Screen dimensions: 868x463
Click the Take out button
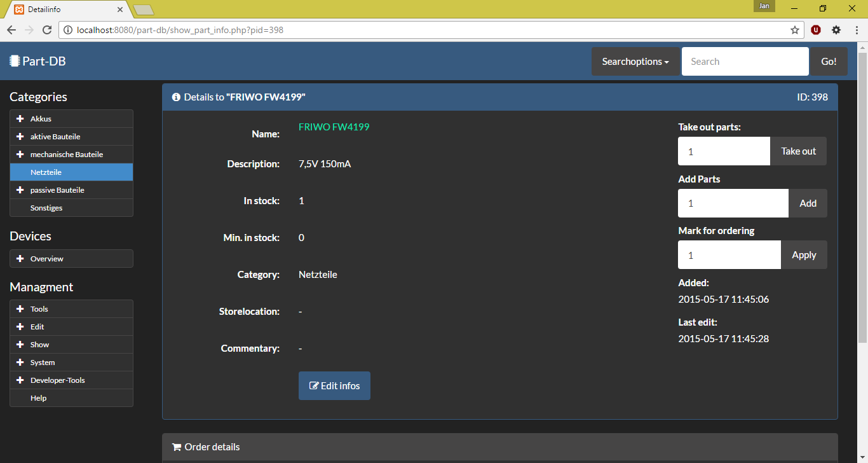click(799, 151)
